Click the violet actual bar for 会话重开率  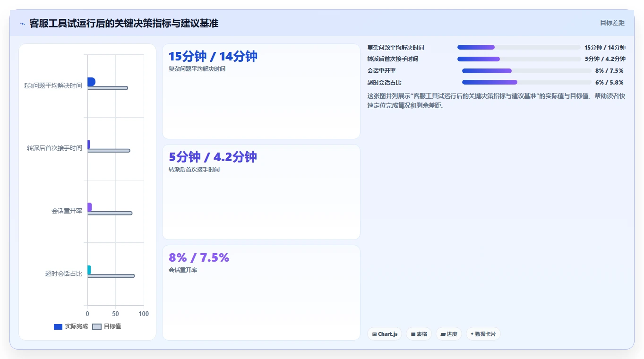click(89, 207)
